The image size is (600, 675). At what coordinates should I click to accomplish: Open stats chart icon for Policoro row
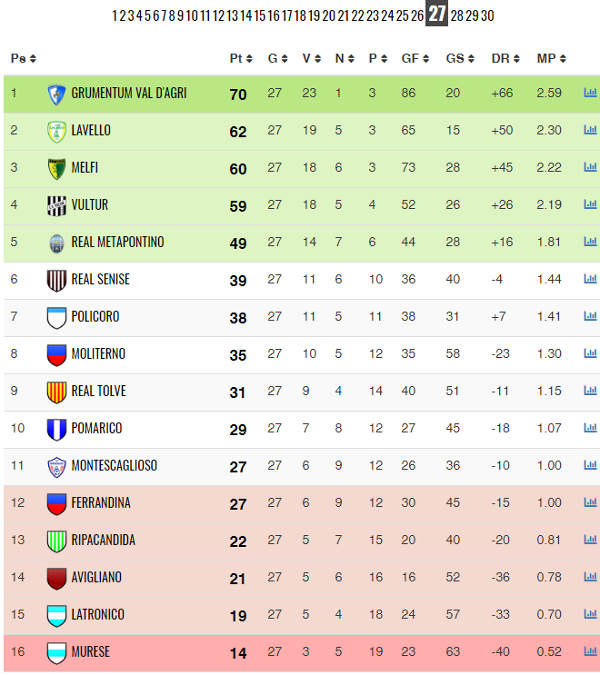coord(590,316)
